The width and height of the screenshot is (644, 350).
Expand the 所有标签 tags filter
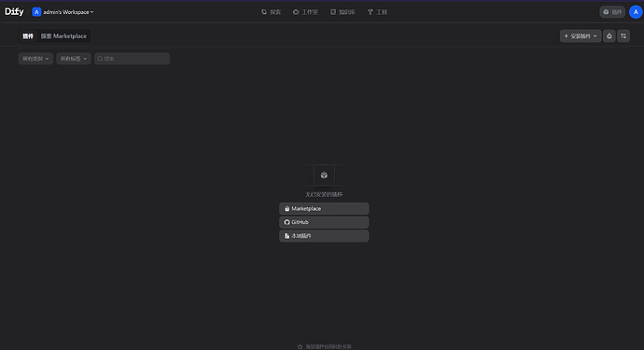tap(74, 59)
